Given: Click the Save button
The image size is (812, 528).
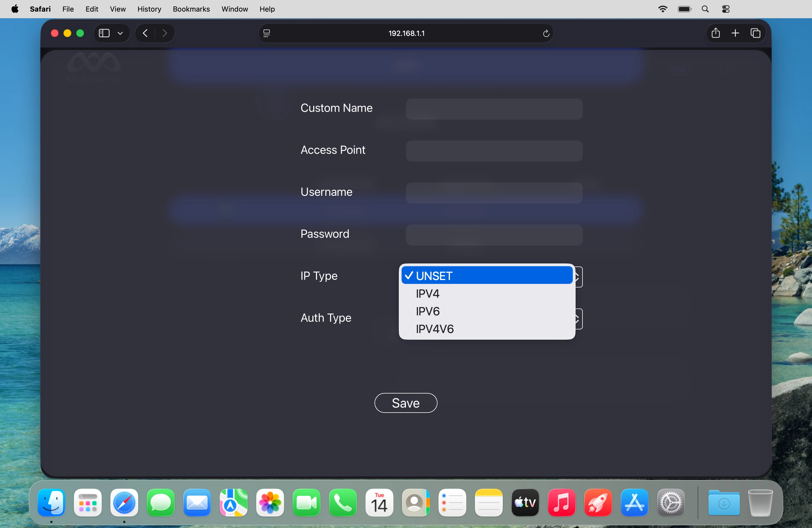Looking at the screenshot, I should 405,403.
